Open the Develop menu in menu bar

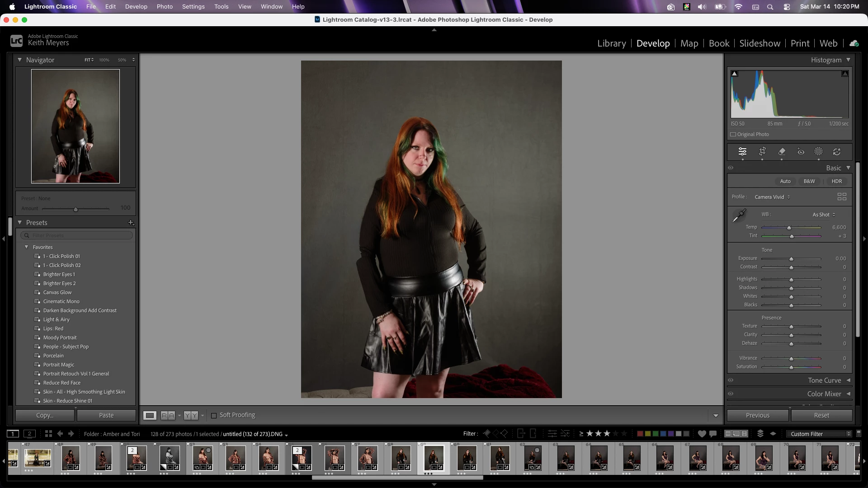(x=136, y=7)
